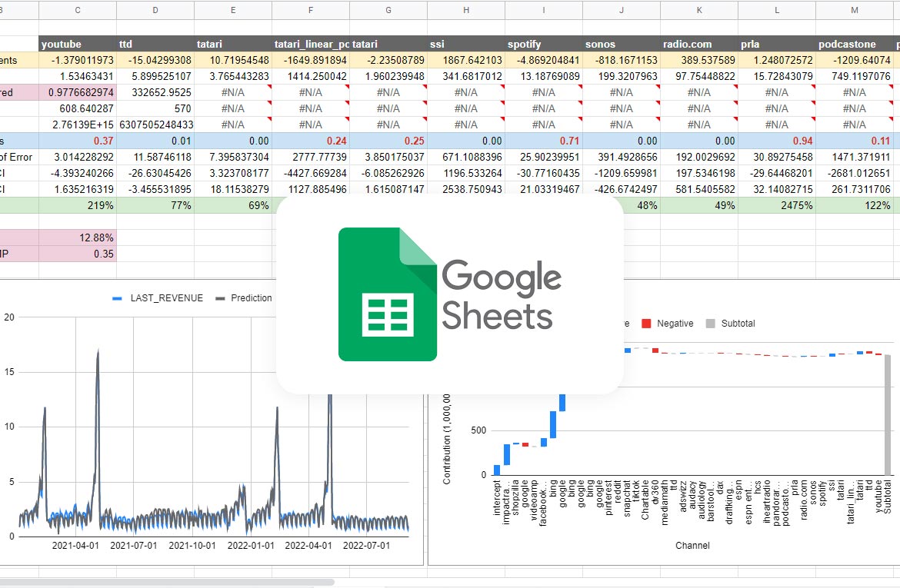Select cell containing 1.53463431
The width and height of the screenshot is (900, 588).
(78, 76)
